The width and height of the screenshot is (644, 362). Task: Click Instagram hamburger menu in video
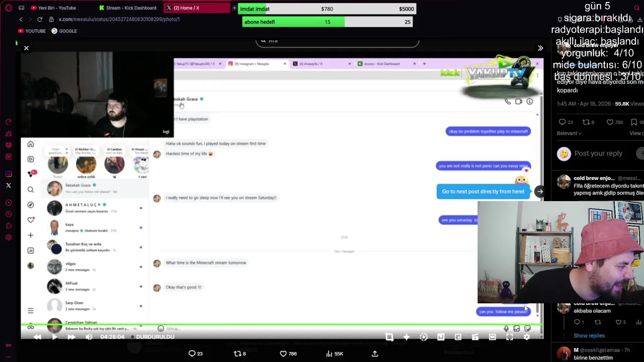[x=31, y=311]
